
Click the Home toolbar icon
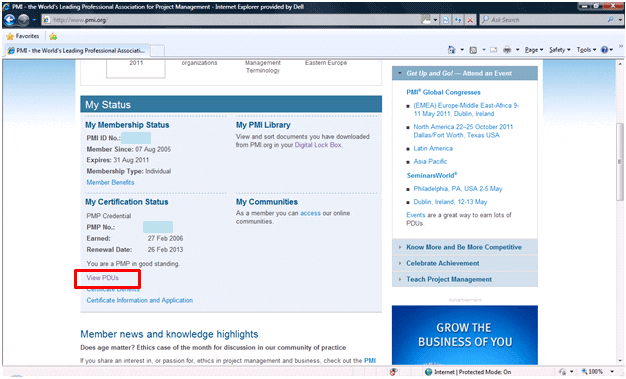pos(452,50)
